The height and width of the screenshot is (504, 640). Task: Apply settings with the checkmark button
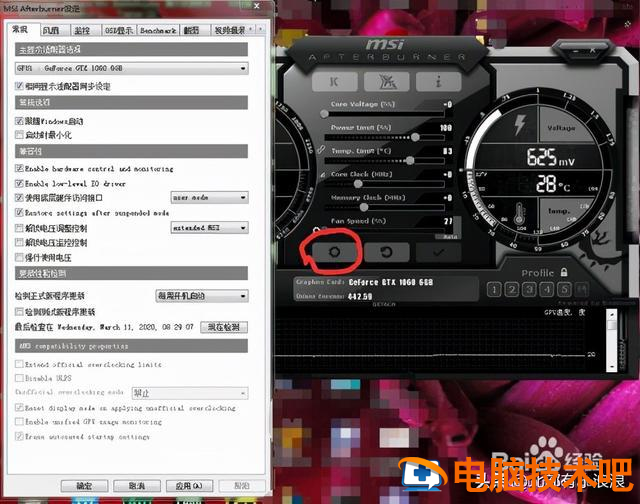(x=439, y=253)
